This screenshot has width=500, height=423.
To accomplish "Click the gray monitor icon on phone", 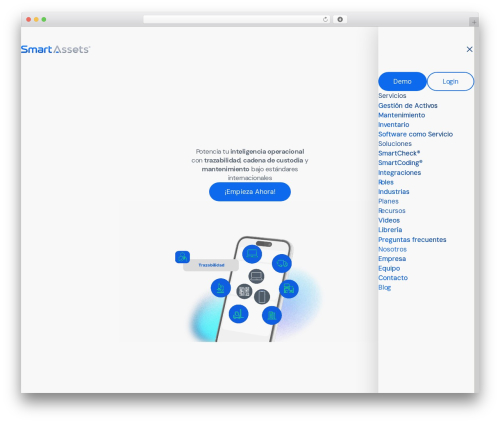I will click(x=256, y=276).
